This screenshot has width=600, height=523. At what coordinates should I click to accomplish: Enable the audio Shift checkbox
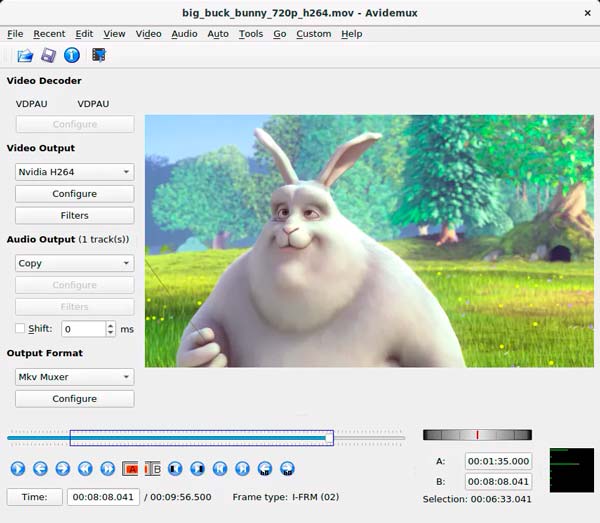(x=20, y=329)
